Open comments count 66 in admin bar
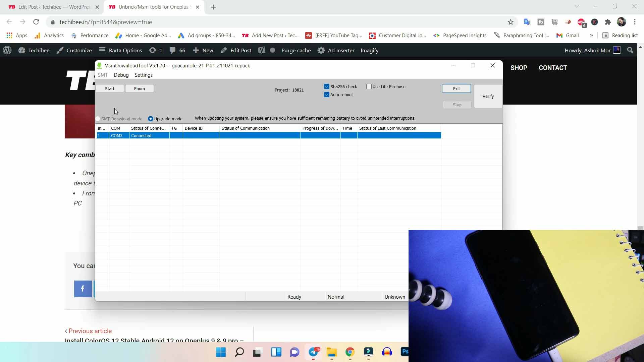The height and width of the screenshot is (362, 644). (177, 50)
